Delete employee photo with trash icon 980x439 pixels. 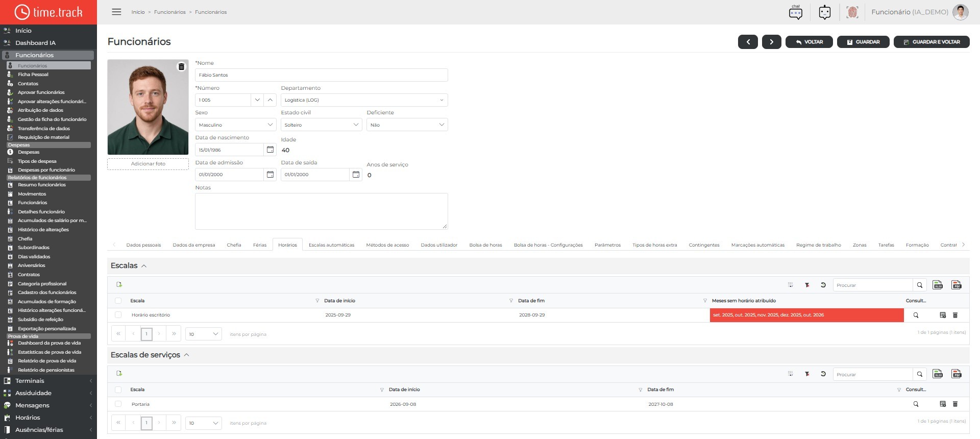click(181, 67)
